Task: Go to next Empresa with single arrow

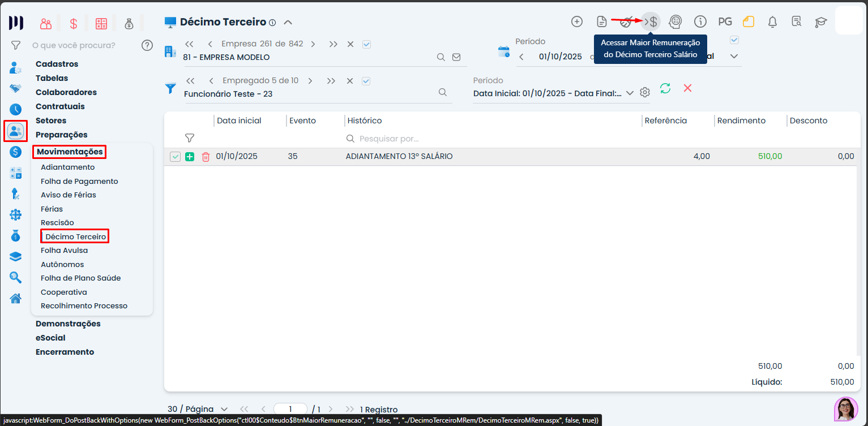Action: [x=313, y=44]
